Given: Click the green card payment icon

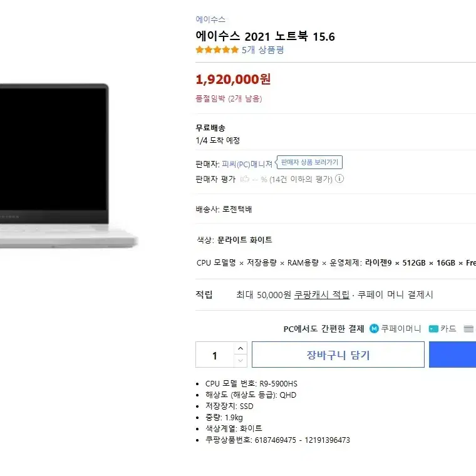Looking at the screenshot, I should 433,328.
